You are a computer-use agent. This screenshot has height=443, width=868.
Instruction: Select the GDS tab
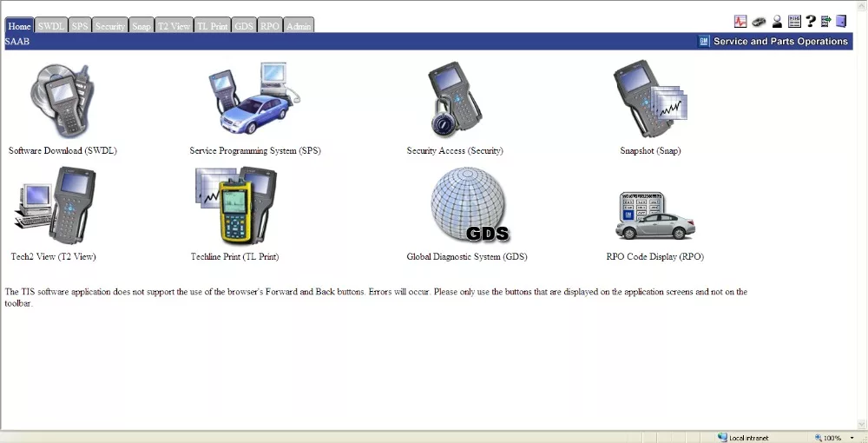[x=244, y=26]
